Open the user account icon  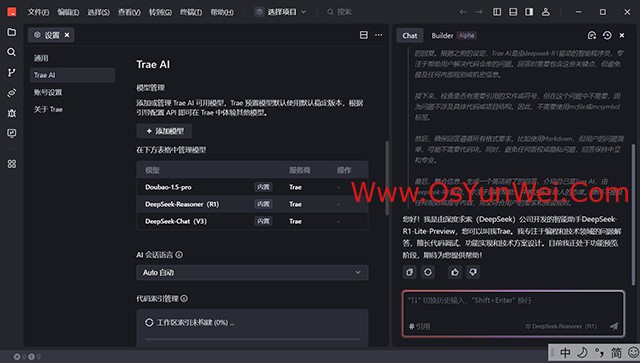pyautogui.click(x=546, y=12)
